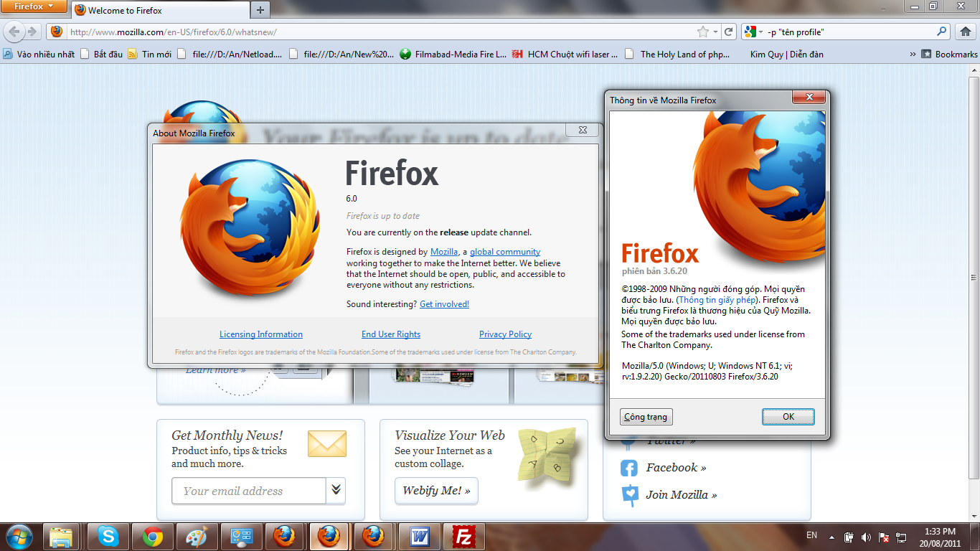Open the taskbar clock showing 1:33 PM

938,537
